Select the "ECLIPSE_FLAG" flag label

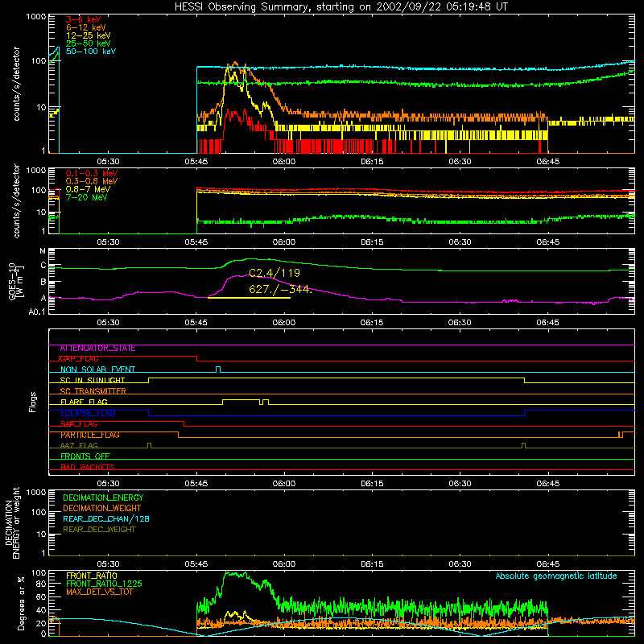click(88, 413)
